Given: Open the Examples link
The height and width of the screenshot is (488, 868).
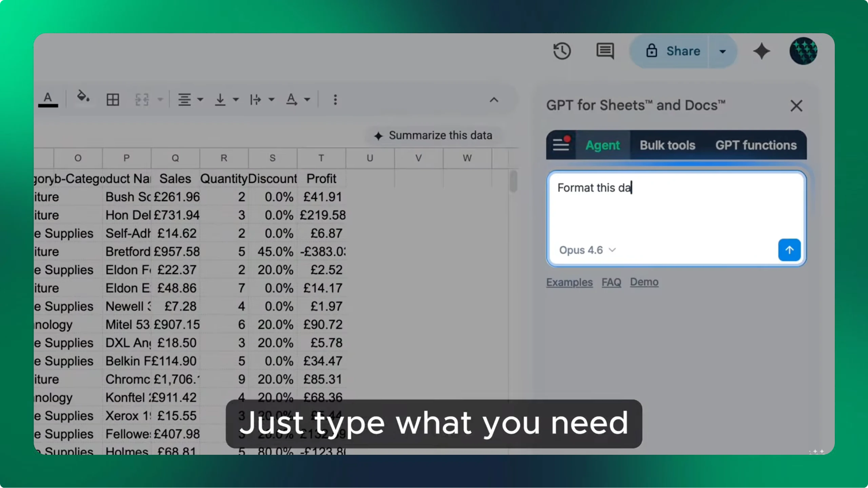Looking at the screenshot, I should [x=569, y=282].
